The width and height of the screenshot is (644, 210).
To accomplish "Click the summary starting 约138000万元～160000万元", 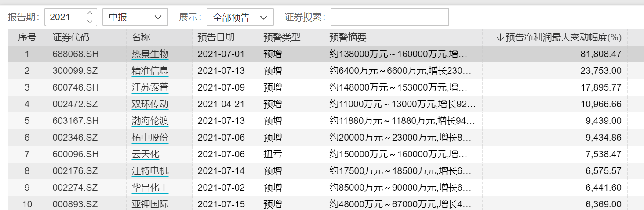I will coord(399,54).
